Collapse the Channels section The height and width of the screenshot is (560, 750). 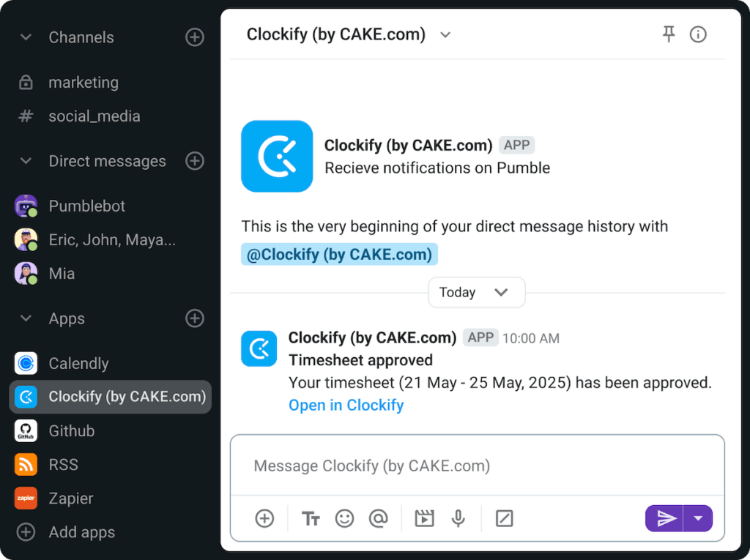26,37
